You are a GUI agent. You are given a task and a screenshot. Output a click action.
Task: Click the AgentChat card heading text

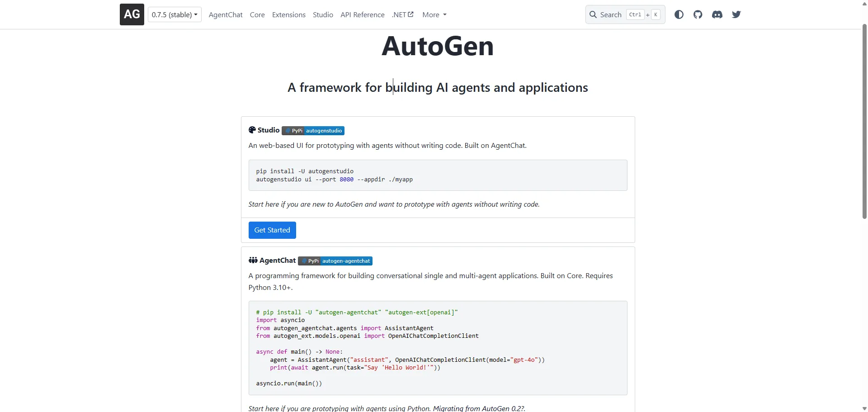278,260
